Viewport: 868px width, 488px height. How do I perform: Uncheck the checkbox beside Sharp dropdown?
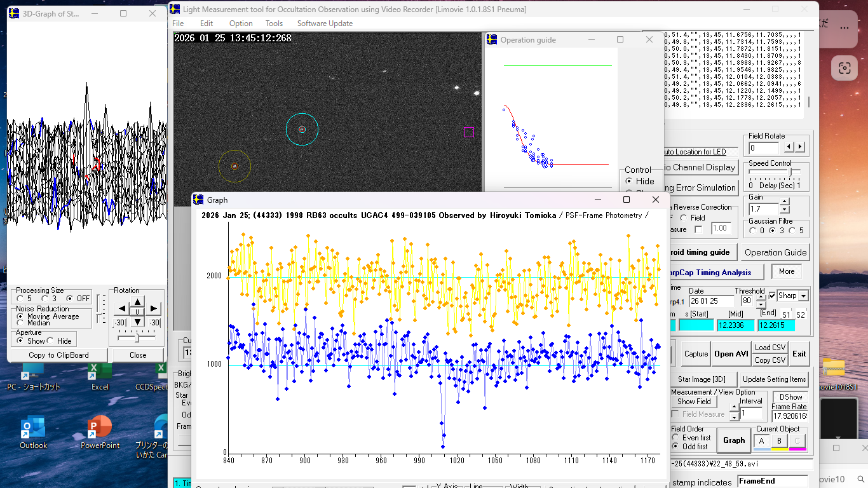click(772, 295)
